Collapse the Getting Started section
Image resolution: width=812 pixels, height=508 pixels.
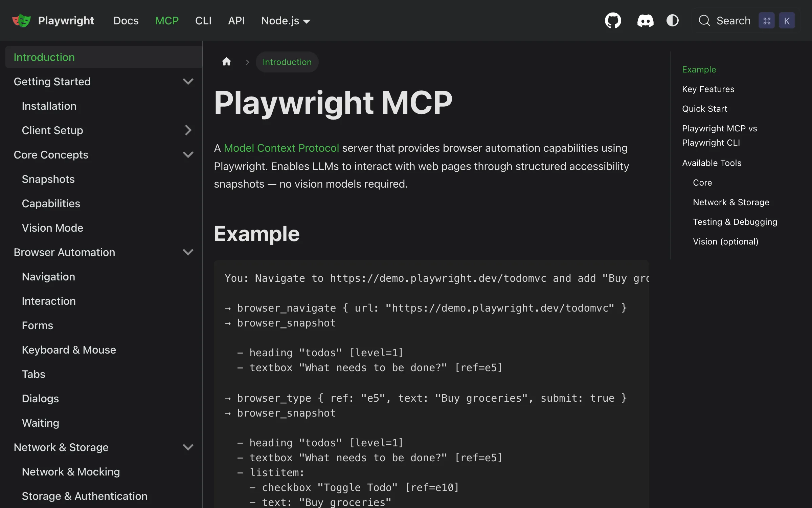pos(188,82)
